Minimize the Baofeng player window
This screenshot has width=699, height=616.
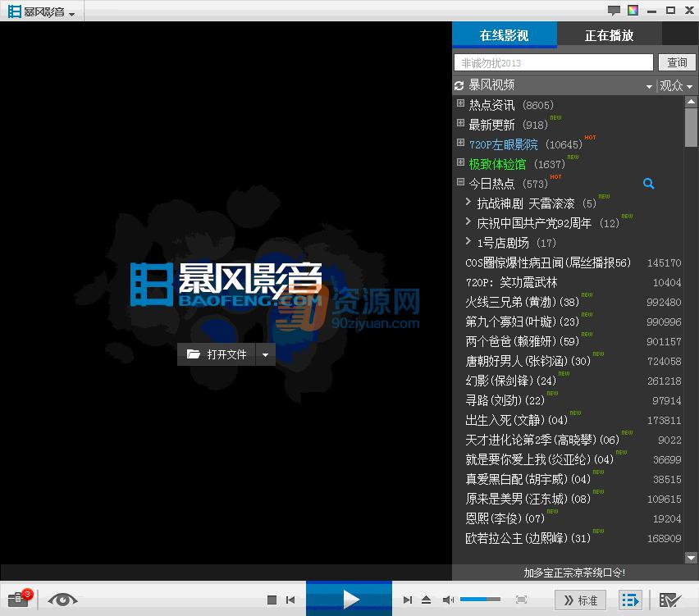tap(651, 11)
